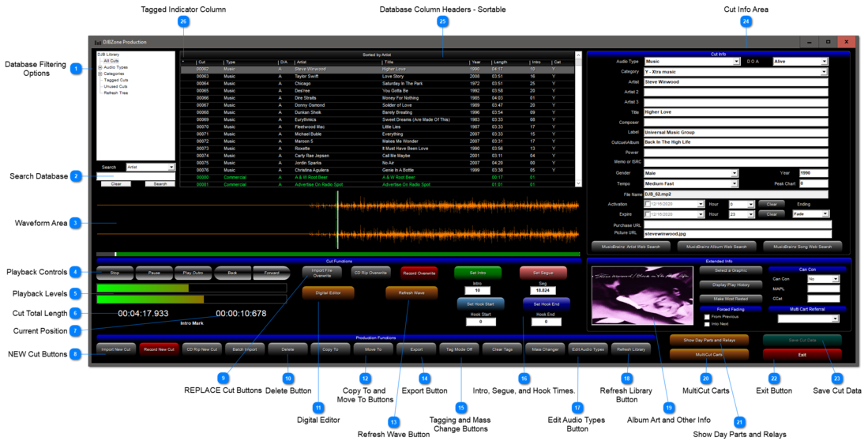This screenshot has width=868, height=445.
Task: Open the Category dropdown
Action: (x=825, y=71)
